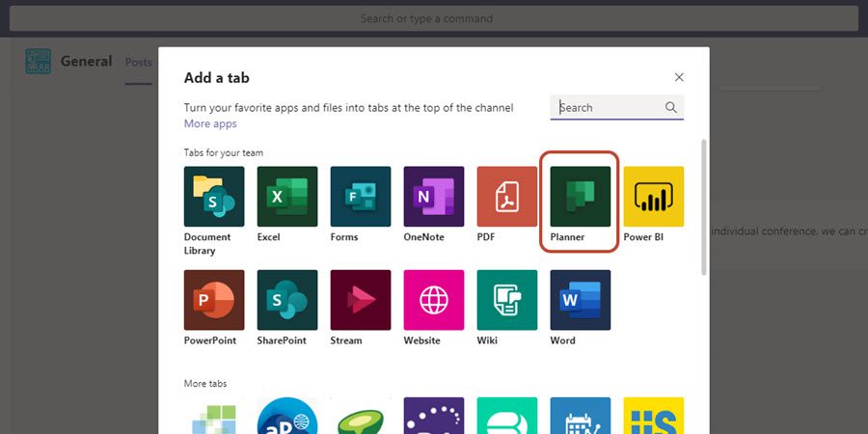Choose the purple dotted-circle app tile under More tabs
Image resolution: width=868 pixels, height=434 pixels.
(434, 415)
